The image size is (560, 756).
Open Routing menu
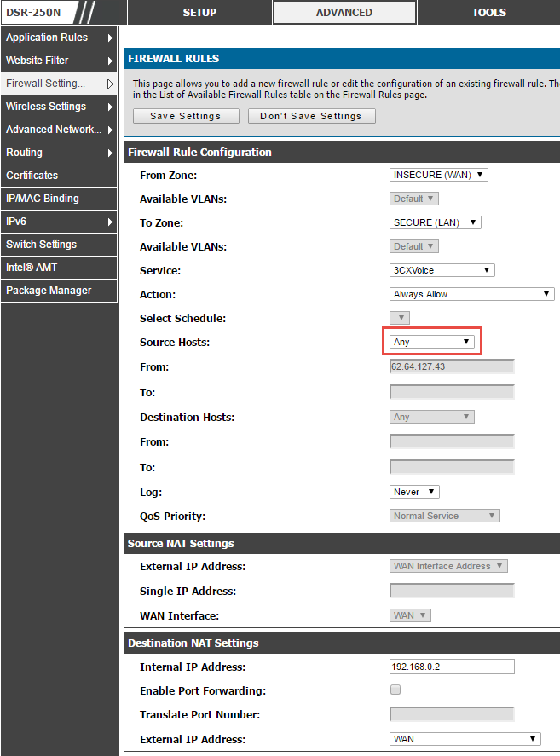click(59, 153)
